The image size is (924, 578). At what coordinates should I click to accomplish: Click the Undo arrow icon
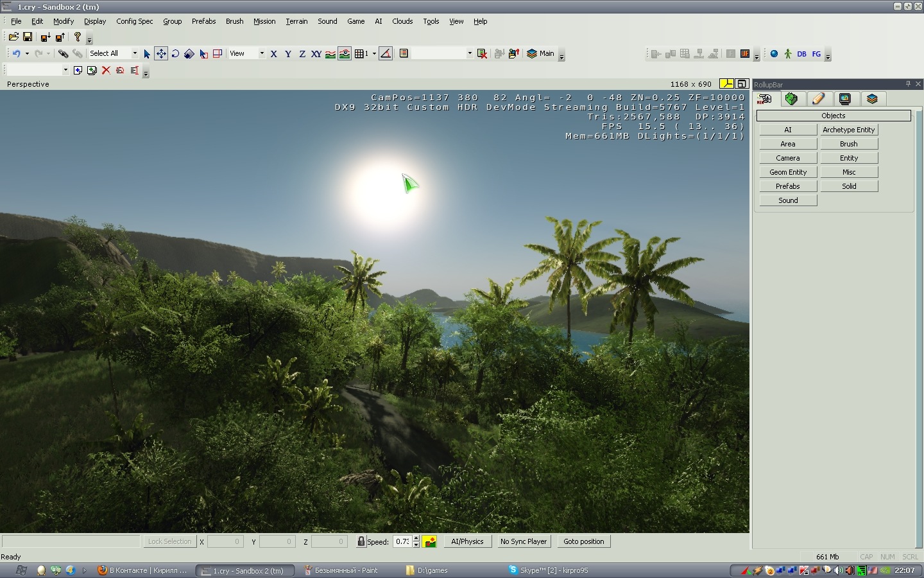tap(16, 54)
